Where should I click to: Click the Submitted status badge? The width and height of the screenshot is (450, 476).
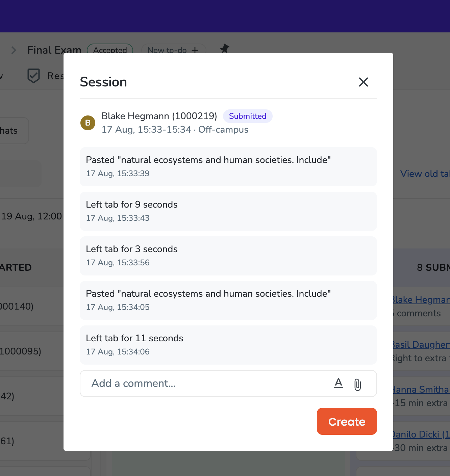click(248, 116)
